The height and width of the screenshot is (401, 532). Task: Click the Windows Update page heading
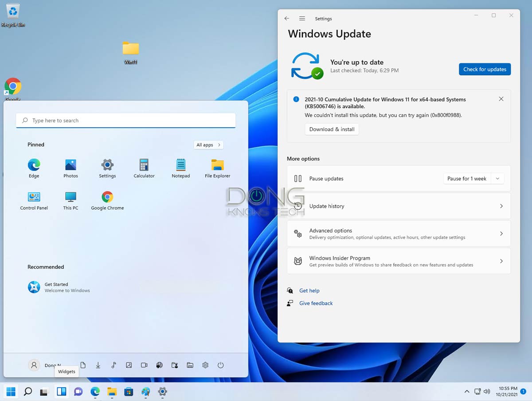click(x=329, y=34)
